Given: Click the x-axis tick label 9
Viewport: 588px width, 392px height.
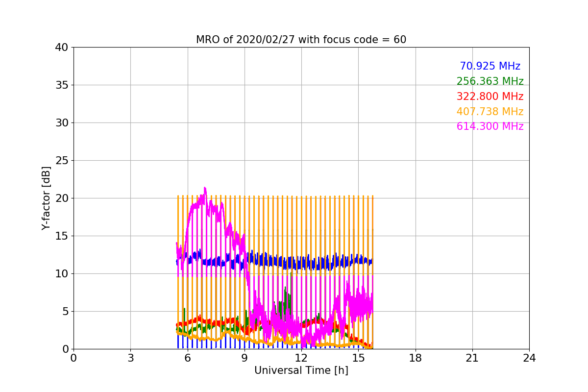Looking at the screenshot, I should click(x=245, y=358).
